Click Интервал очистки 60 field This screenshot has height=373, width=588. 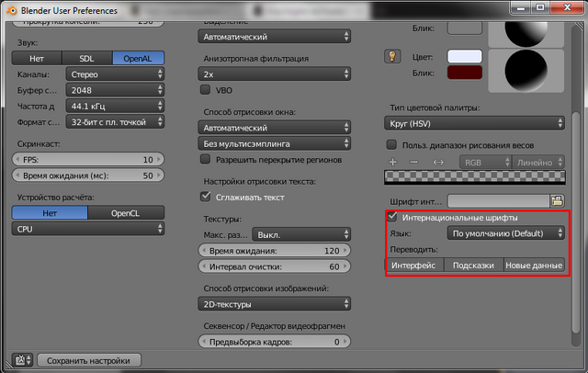pos(275,266)
